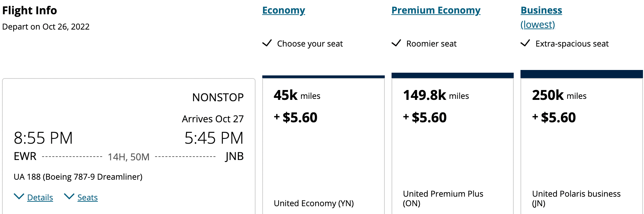Open the Premium Economy cabin link

pos(436,10)
